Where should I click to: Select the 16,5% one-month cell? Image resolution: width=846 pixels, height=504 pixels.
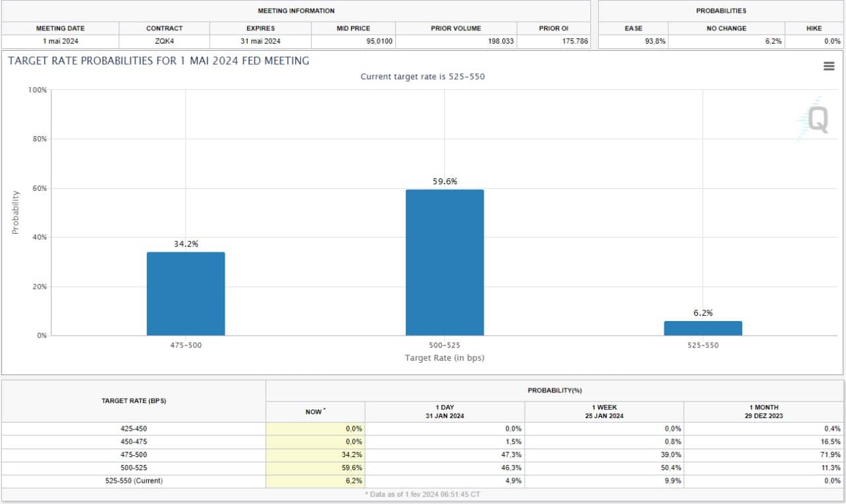763,442
